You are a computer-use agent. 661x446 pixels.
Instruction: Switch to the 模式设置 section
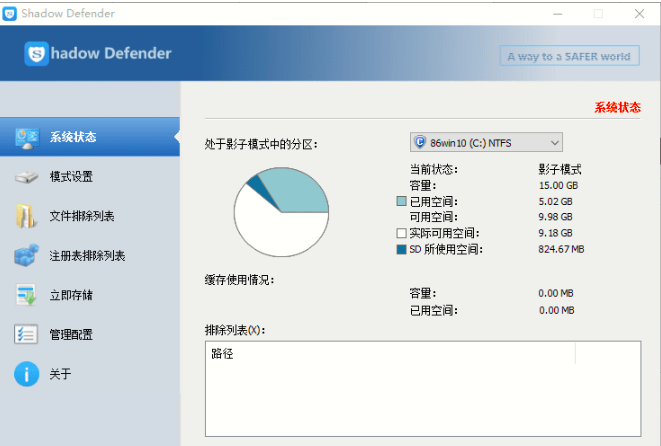pos(71,177)
